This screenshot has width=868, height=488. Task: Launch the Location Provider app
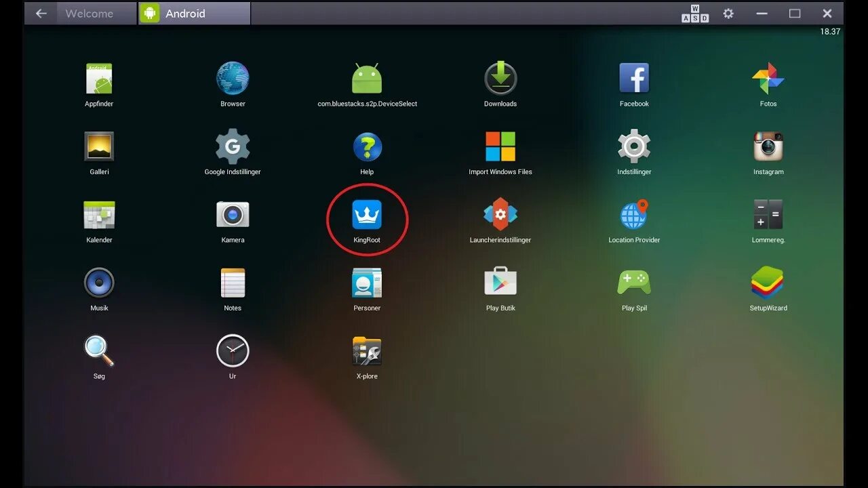(634, 215)
